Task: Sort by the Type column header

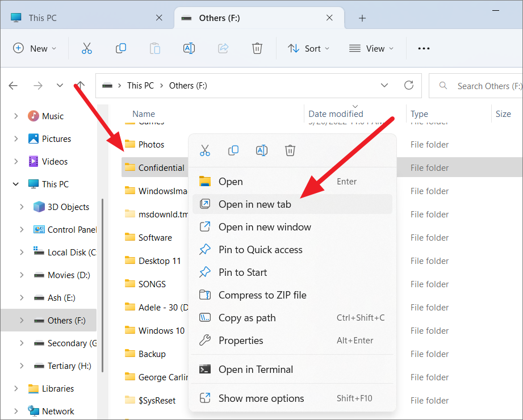Action: (419, 114)
